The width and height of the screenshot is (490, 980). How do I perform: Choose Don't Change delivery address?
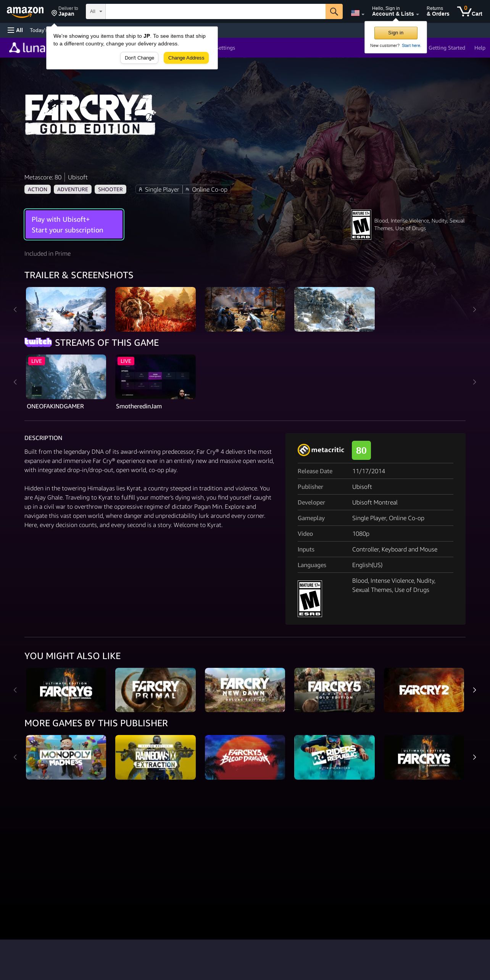[139, 58]
